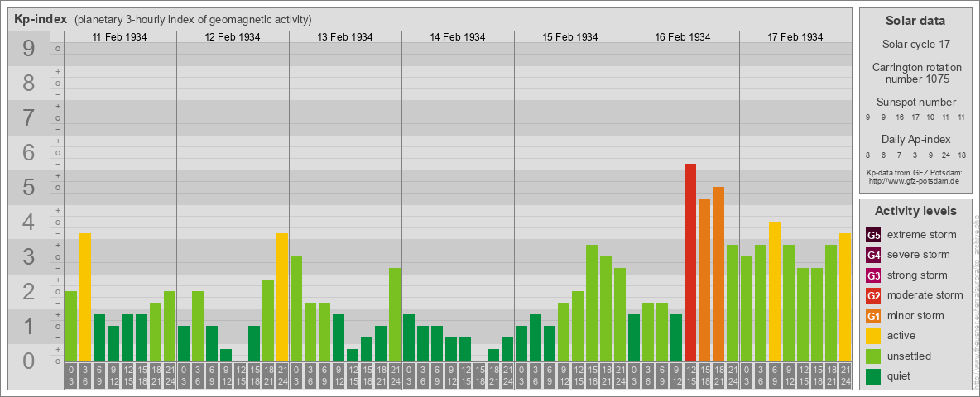Open the http://www.gfz-potsdam.de link
The width and height of the screenshot is (980, 397).
(915, 181)
